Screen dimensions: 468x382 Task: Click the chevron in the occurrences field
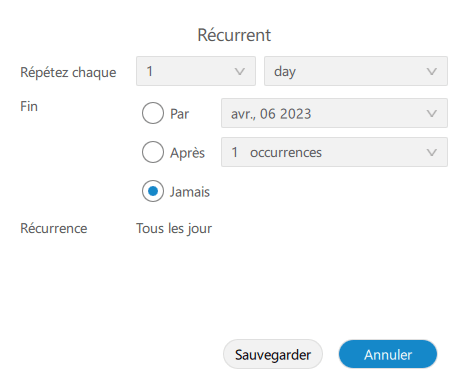(x=432, y=153)
